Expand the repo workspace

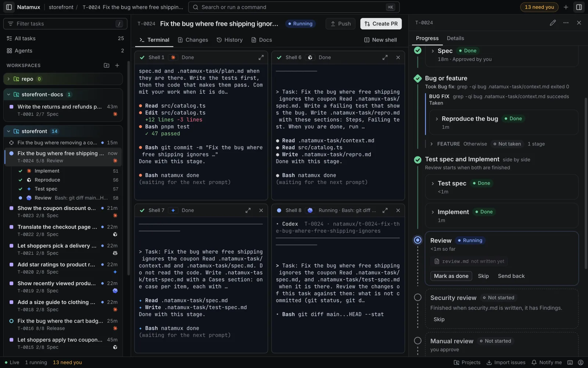(8, 79)
